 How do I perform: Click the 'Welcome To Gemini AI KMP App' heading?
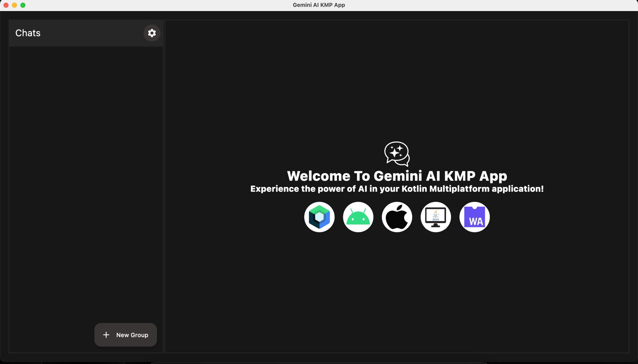coord(397,176)
